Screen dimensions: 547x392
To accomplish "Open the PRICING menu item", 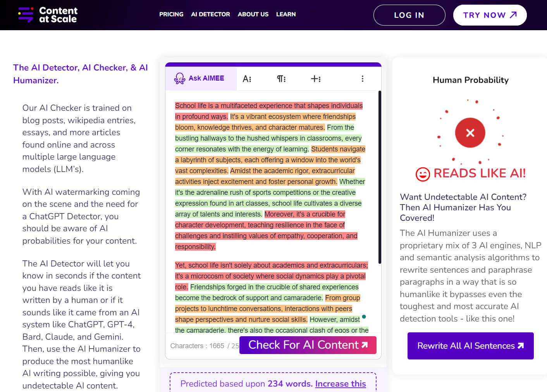I will (171, 14).
